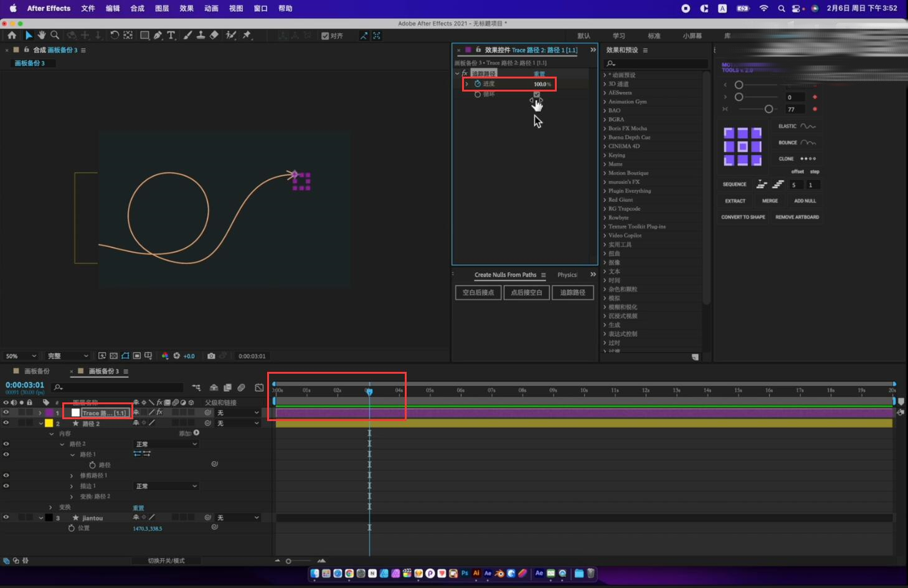
Task: Open the graph editor icon in timeline
Action: pyautogui.click(x=259, y=387)
